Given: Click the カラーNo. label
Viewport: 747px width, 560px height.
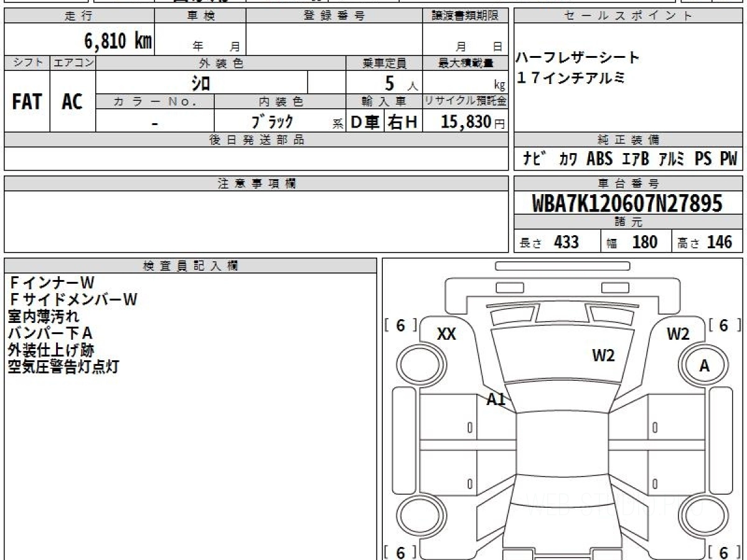Looking at the screenshot, I should [x=155, y=101].
